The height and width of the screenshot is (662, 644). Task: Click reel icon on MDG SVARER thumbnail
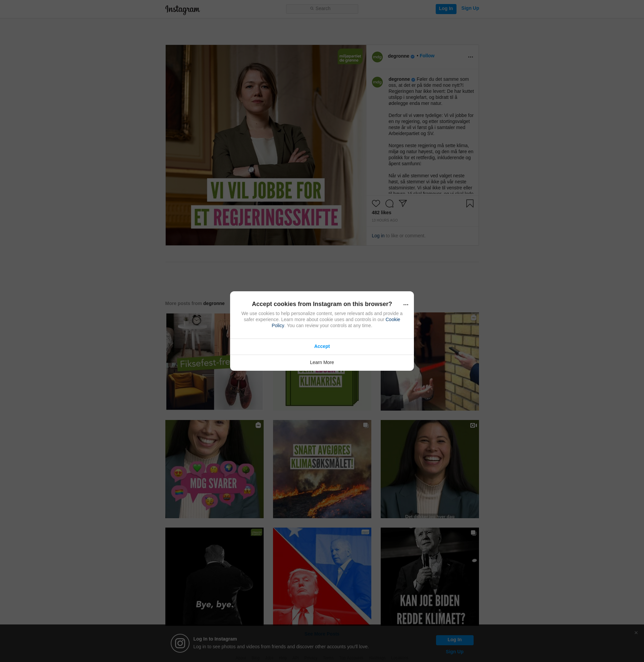258,425
